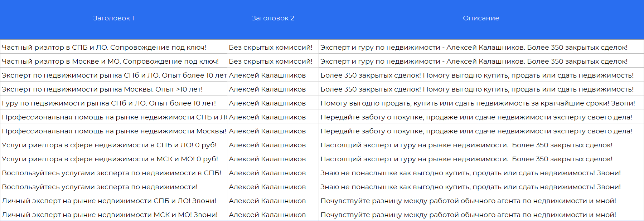
Task: Click "Личный эксперт" cell mentioning МСК и МО
Action: pyautogui.click(x=110, y=215)
